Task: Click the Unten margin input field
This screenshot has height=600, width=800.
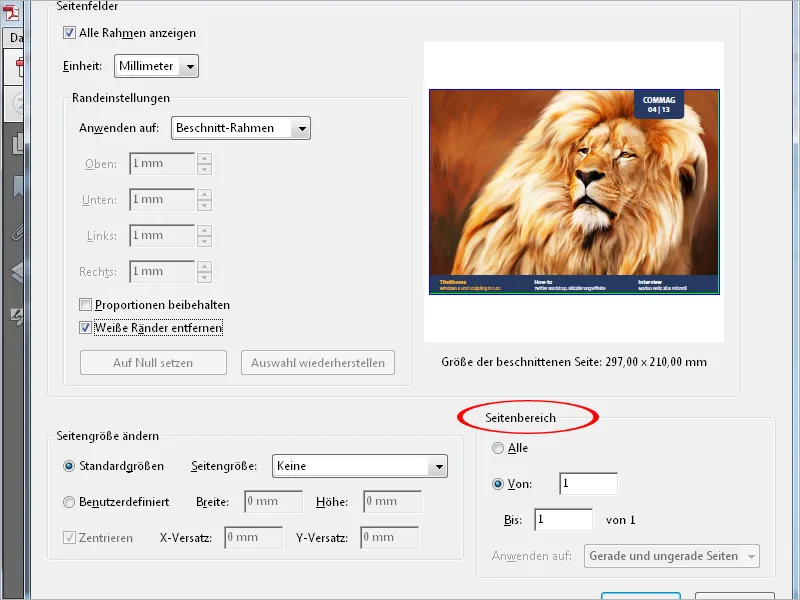Action: 162,199
